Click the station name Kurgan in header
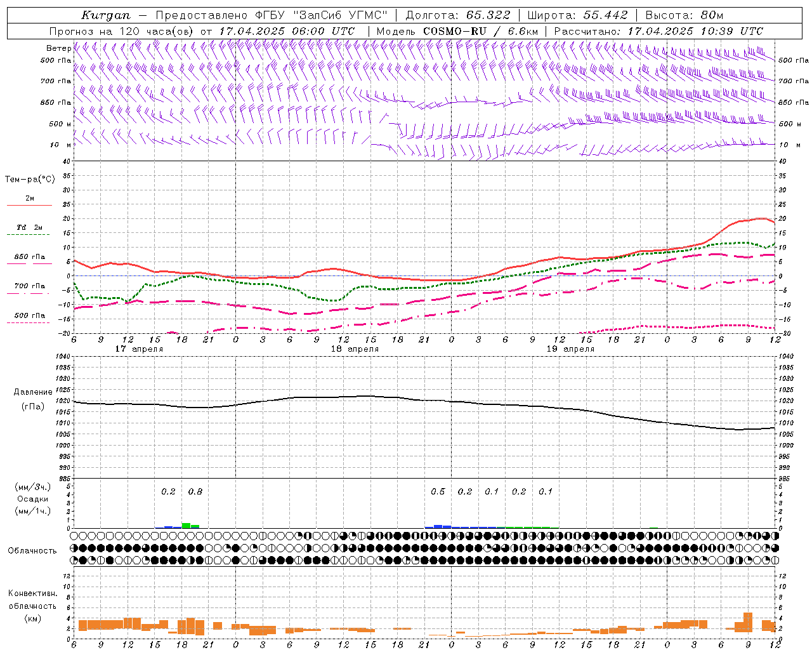The height and width of the screenshot is (650, 812). [x=106, y=15]
